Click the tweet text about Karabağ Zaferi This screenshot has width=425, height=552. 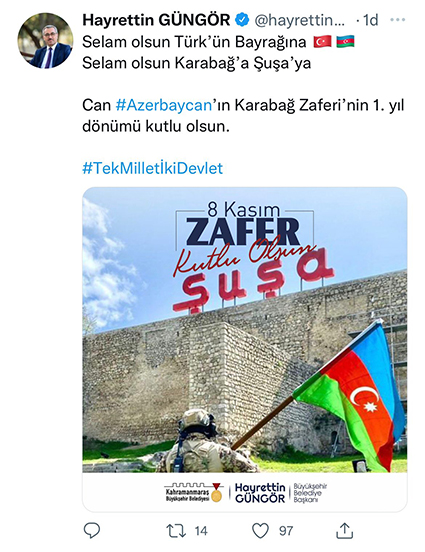(243, 115)
